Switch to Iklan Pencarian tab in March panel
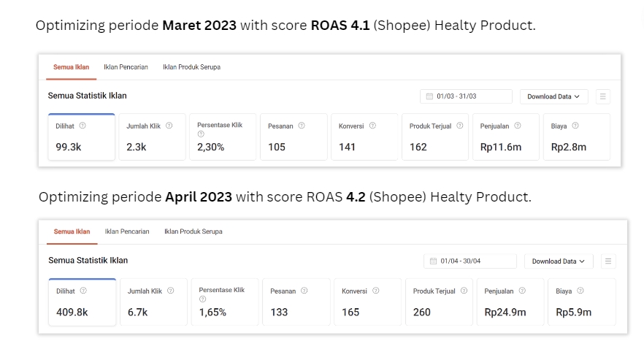This screenshot has width=644, height=360. click(x=126, y=67)
